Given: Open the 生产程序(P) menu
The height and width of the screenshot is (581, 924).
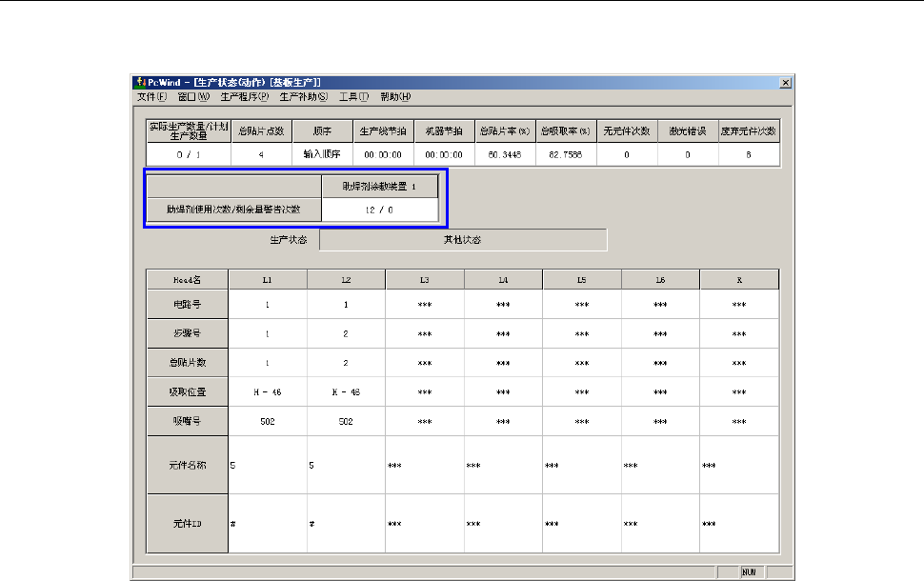Looking at the screenshot, I should click(244, 96).
